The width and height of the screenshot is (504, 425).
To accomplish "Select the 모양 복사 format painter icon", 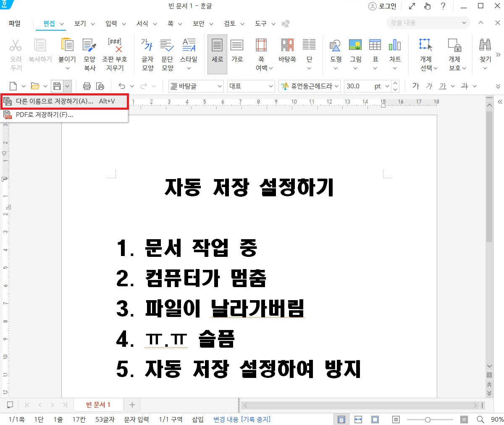I will pyautogui.click(x=89, y=45).
